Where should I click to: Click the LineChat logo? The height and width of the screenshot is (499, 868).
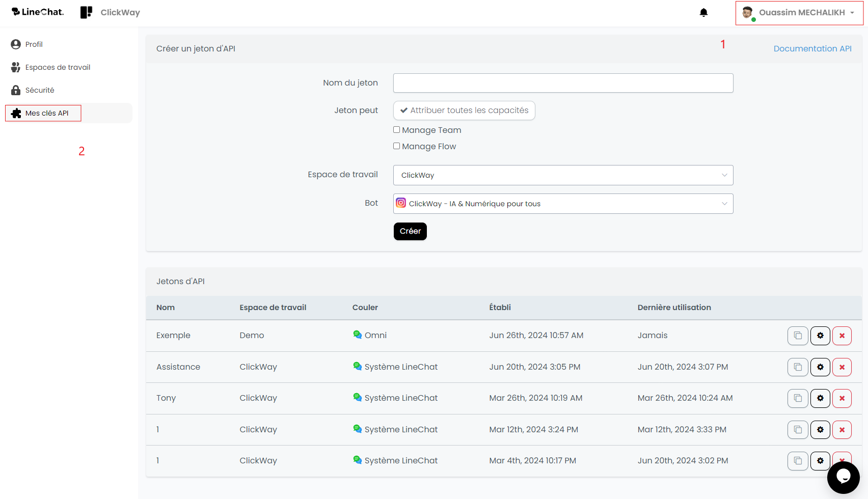pos(38,12)
